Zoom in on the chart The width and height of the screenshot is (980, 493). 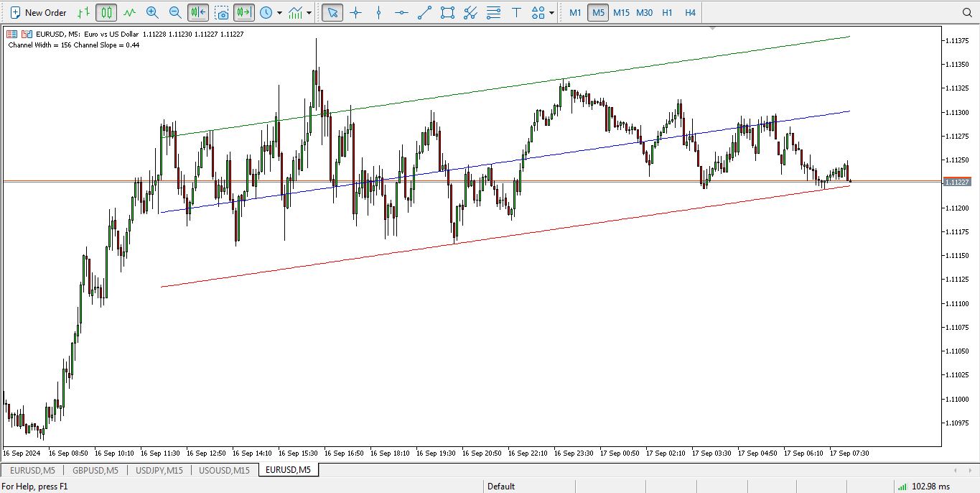[x=152, y=12]
